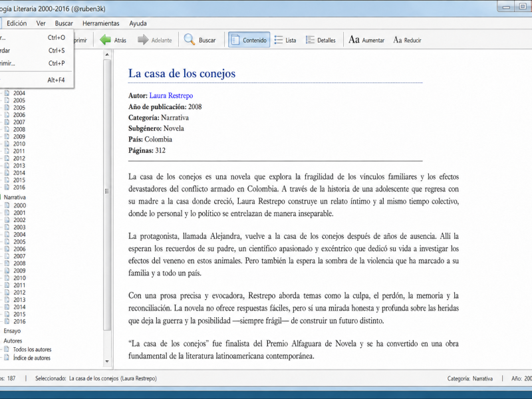Image resolution: width=532 pixels, height=399 pixels.
Task: Click the 'Páginas: 312' line
Action: [147, 150]
